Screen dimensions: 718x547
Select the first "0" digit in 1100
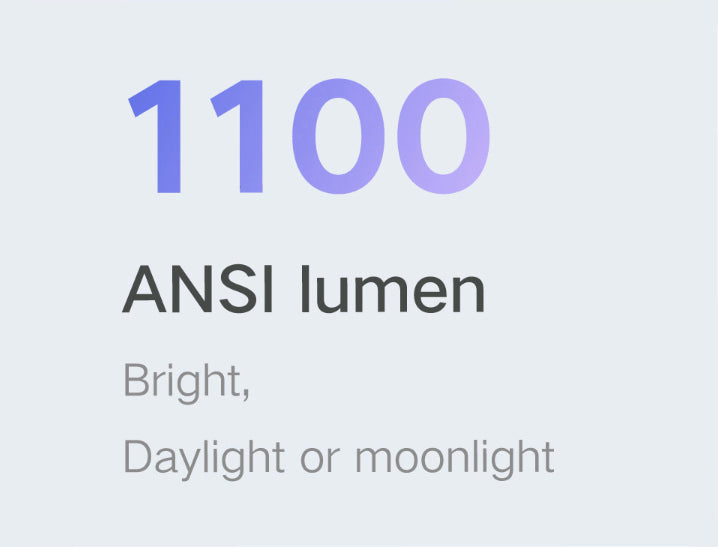pyautogui.click(x=335, y=135)
